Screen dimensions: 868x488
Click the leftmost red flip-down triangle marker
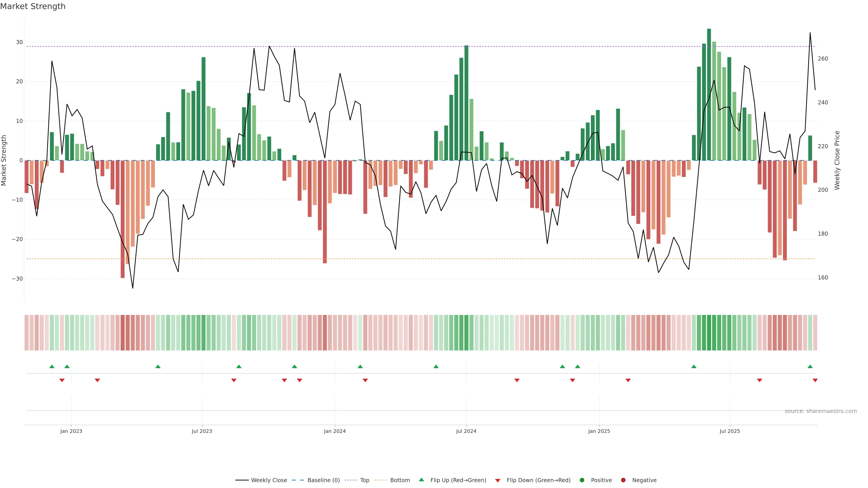(62, 380)
